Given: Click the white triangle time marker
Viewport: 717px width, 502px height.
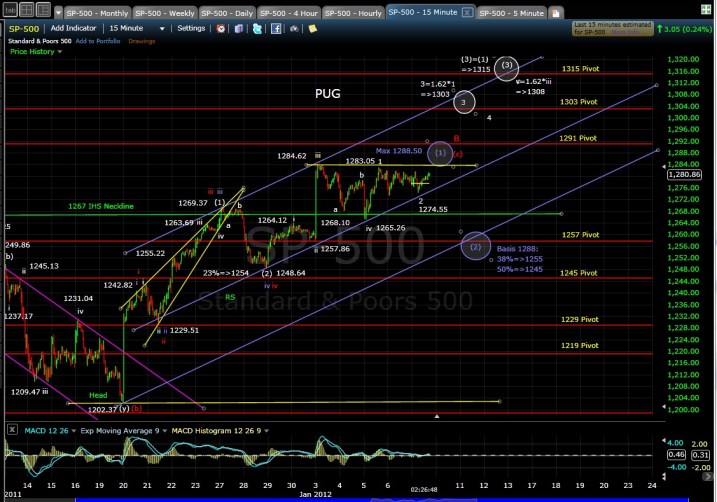Looking at the screenshot, I should click(x=437, y=417).
